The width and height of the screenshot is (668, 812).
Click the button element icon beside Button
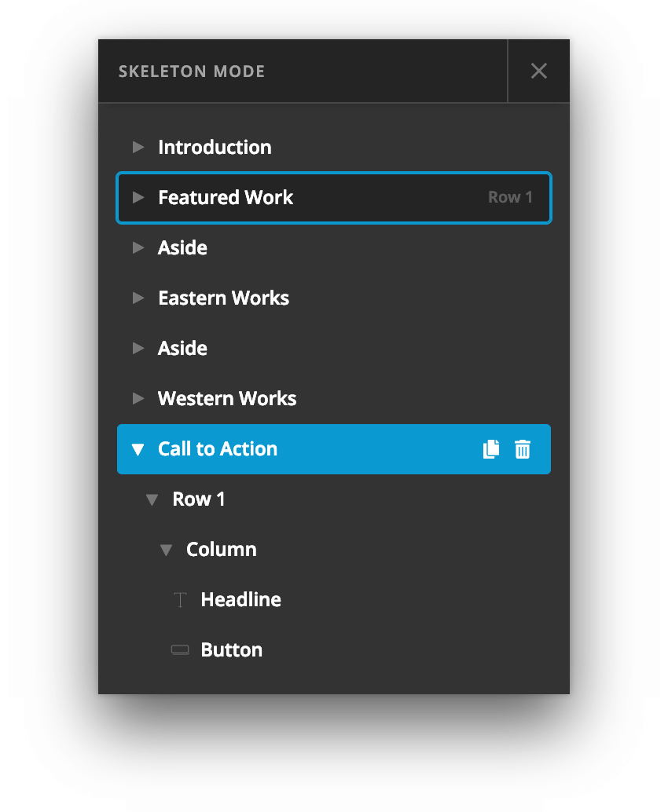[180, 650]
